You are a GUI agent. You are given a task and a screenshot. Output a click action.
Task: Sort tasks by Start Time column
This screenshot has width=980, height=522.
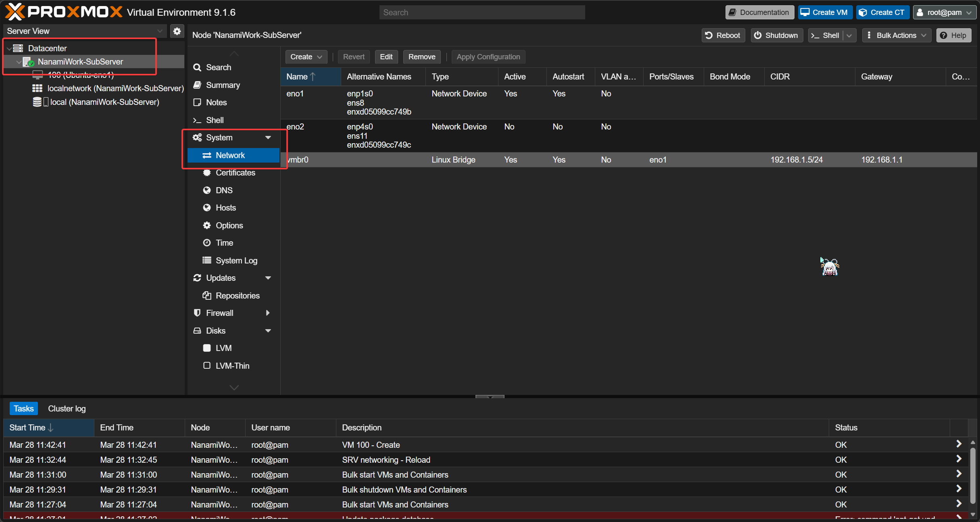(x=49, y=428)
